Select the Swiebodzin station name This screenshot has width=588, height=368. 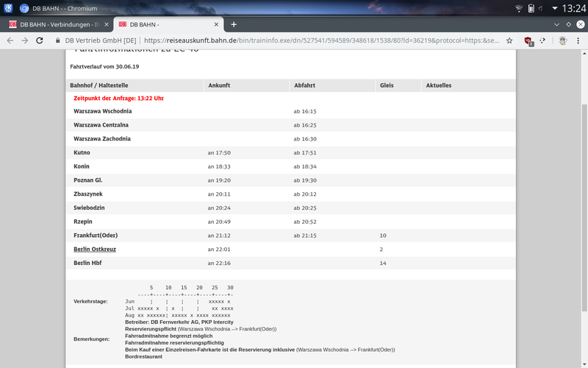click(89, 208)
